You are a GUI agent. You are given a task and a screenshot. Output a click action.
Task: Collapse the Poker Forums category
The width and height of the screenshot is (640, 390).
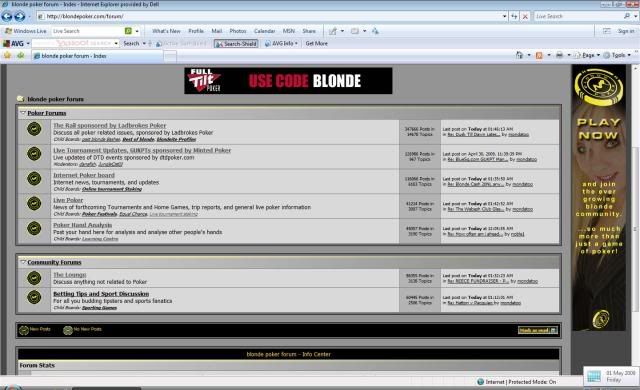(23, 113)
